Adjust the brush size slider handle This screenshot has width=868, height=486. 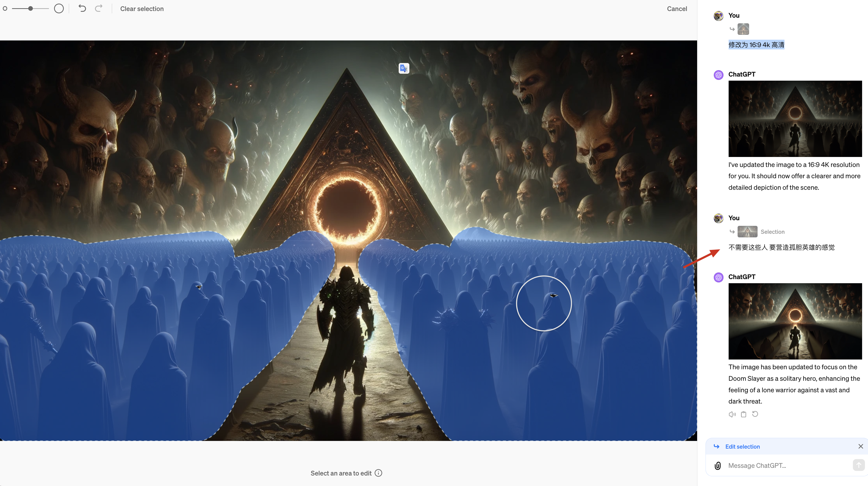click(31, 8)
